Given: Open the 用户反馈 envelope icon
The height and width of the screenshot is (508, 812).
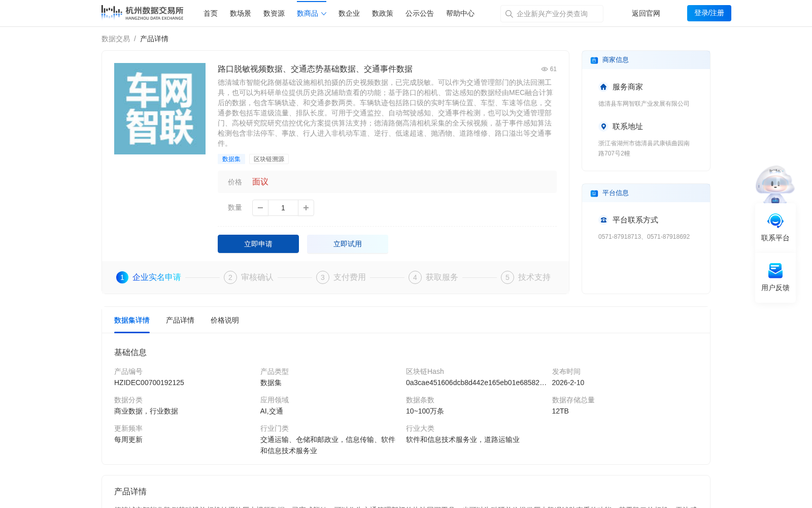Looking at the screenshot, I should [x=775, y=271].
